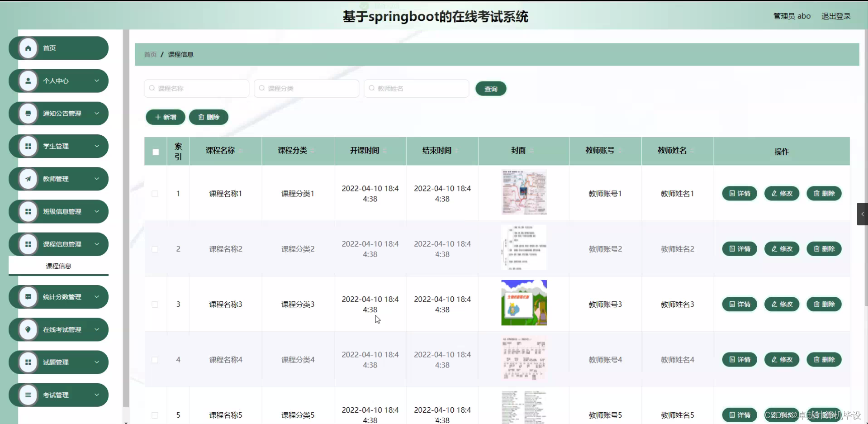
Task: Click 首页 breadcrumb link
Action: (150, 54)
